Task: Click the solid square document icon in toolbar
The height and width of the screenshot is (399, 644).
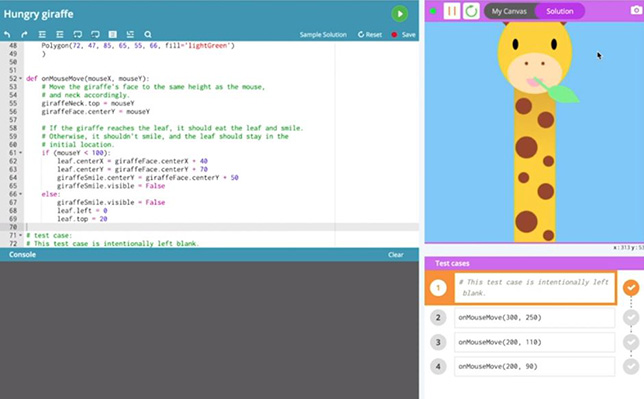Action: point(113,35)
